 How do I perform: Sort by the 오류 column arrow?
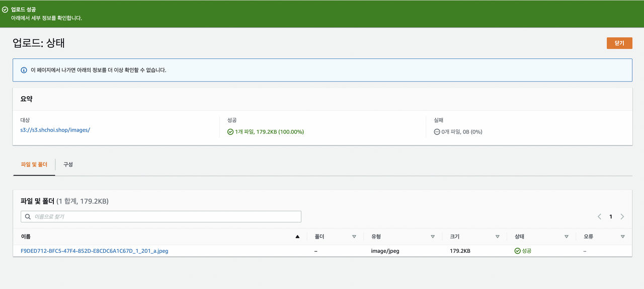[x=622, y=237]
